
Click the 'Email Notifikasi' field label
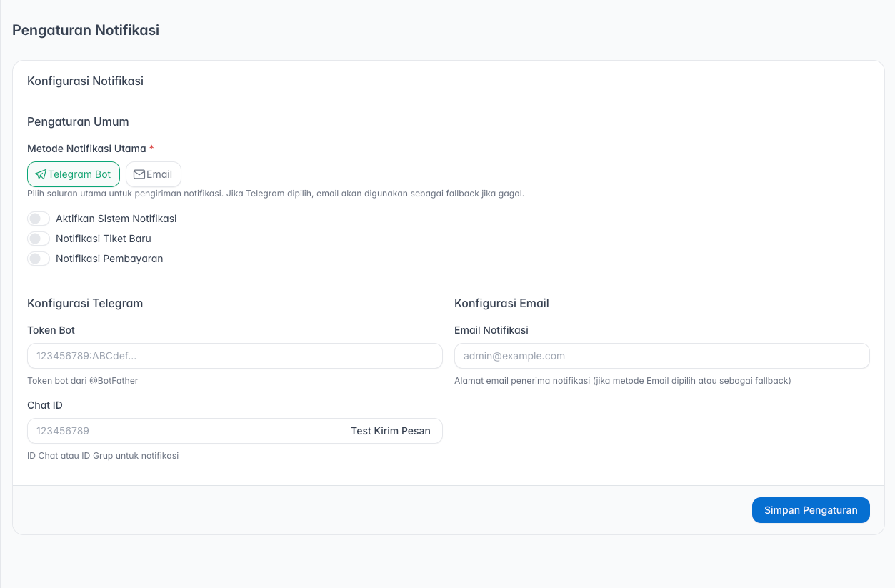(x=491, y=330)
